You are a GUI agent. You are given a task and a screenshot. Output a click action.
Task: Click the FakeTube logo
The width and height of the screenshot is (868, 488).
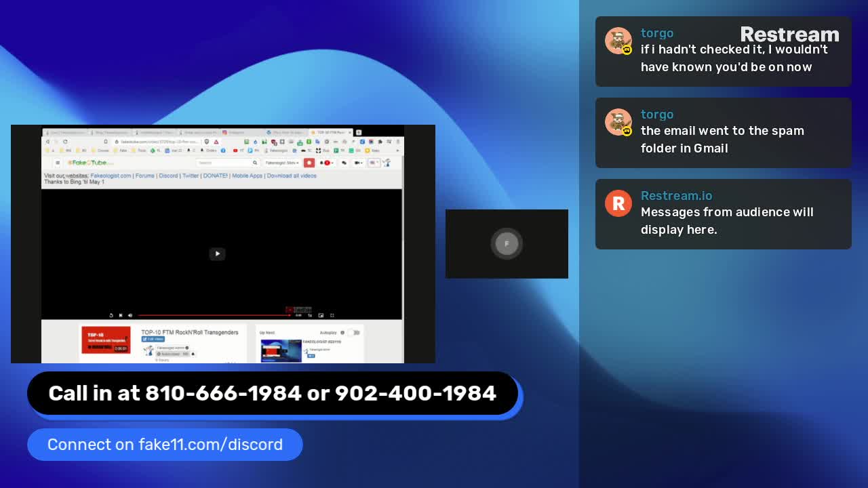coord(90,163)
